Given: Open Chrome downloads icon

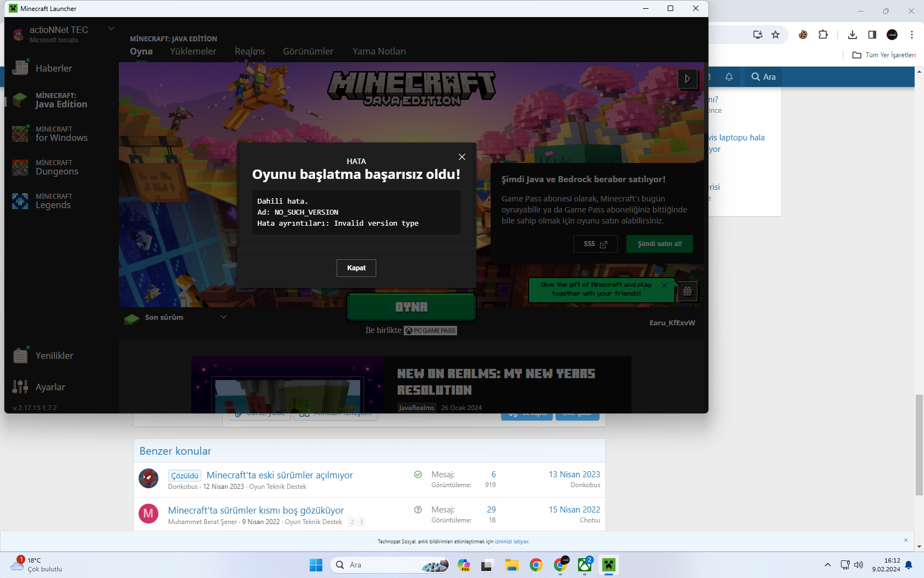Looking at the screenshot, I should pos(853,35).
